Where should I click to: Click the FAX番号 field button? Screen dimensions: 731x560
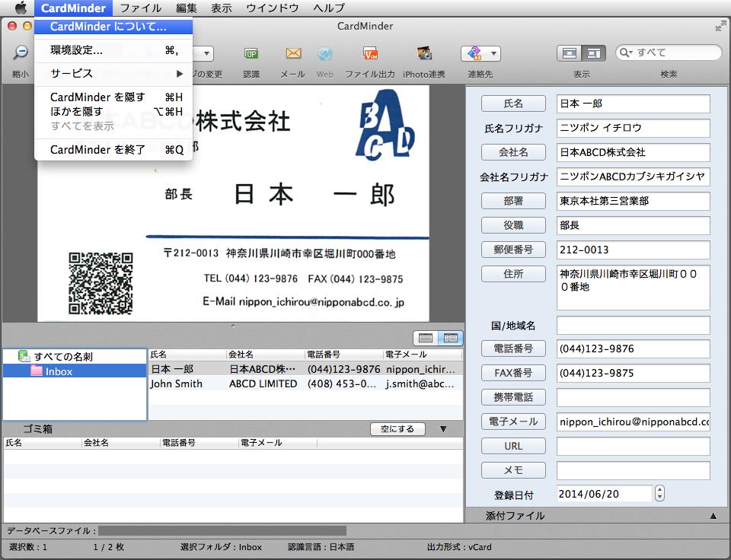pos(513,373)
